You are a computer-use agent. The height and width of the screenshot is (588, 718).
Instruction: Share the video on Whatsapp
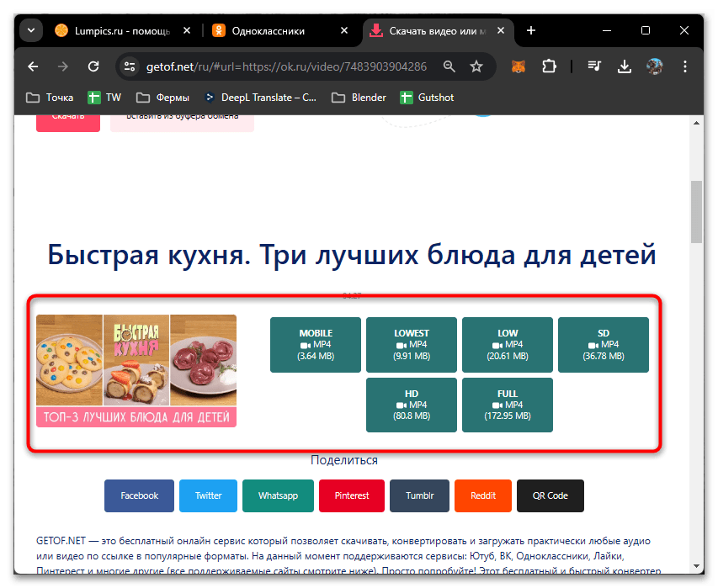point(278,495)
